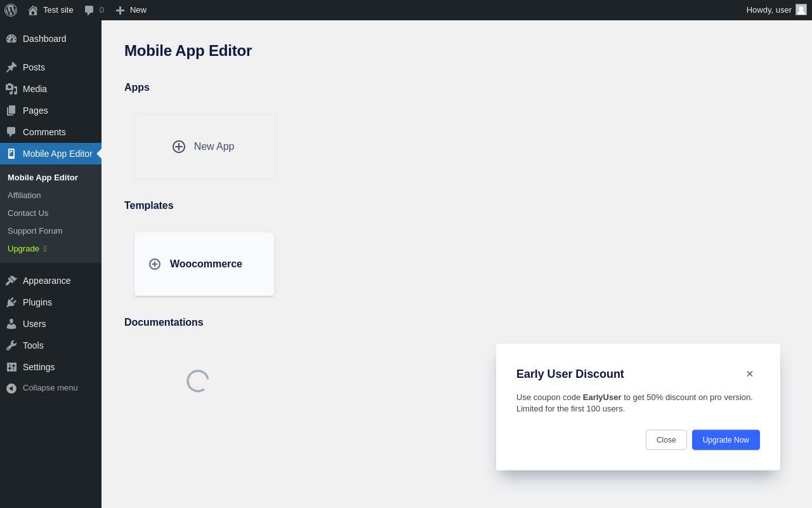This screenshot has height=508, width=812.
Task: Click the Appearance paintbrush icon
Action: click(11, 281)
